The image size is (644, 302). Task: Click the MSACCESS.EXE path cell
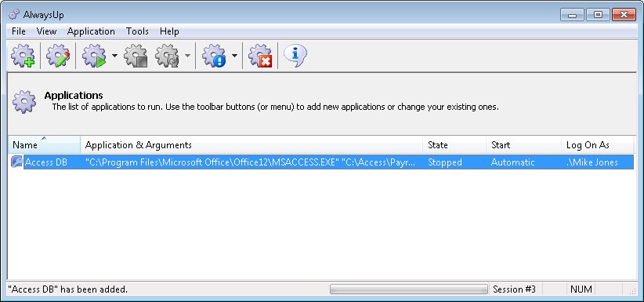click(251, 162)
